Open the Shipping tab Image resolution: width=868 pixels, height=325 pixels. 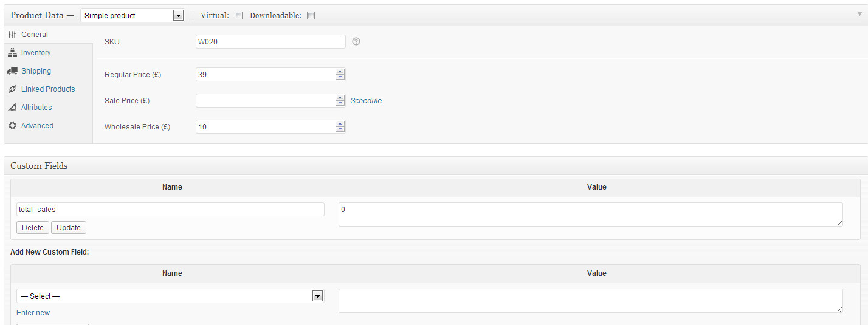(x=36, y=71)
